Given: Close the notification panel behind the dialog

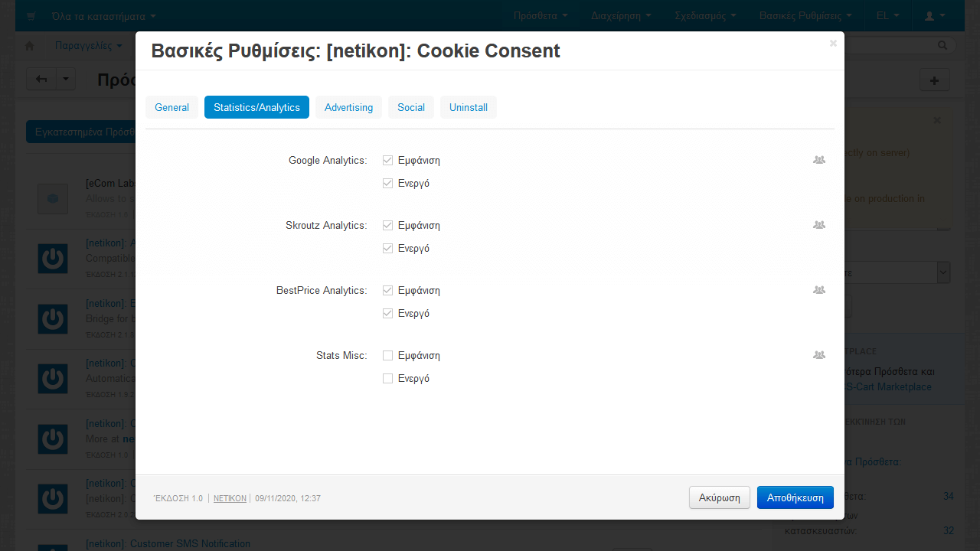Looking at the screenshot, I should pyautogui.click(x=937, y=120).
